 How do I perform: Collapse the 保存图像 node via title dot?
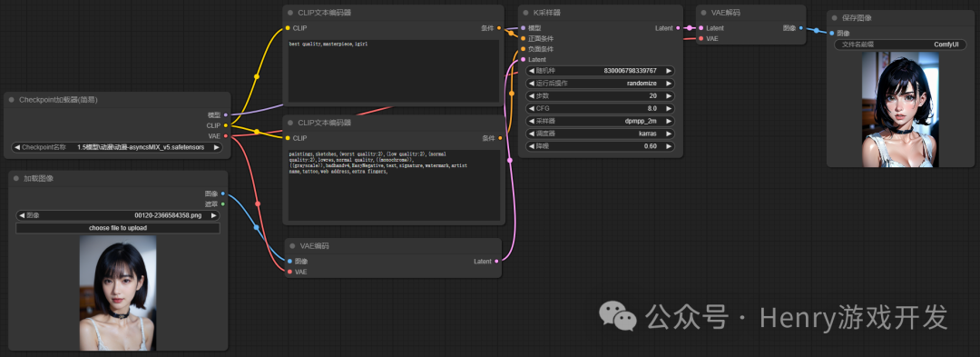pos(835,17)
